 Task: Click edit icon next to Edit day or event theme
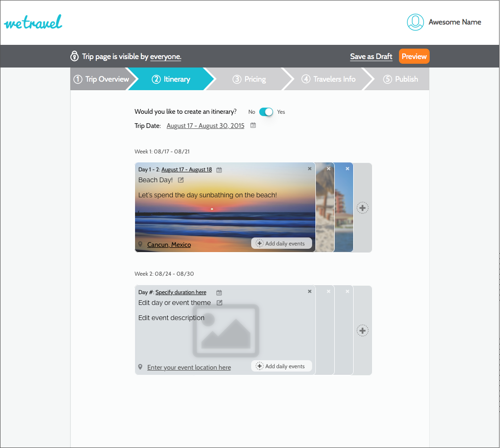coord(220,303)
